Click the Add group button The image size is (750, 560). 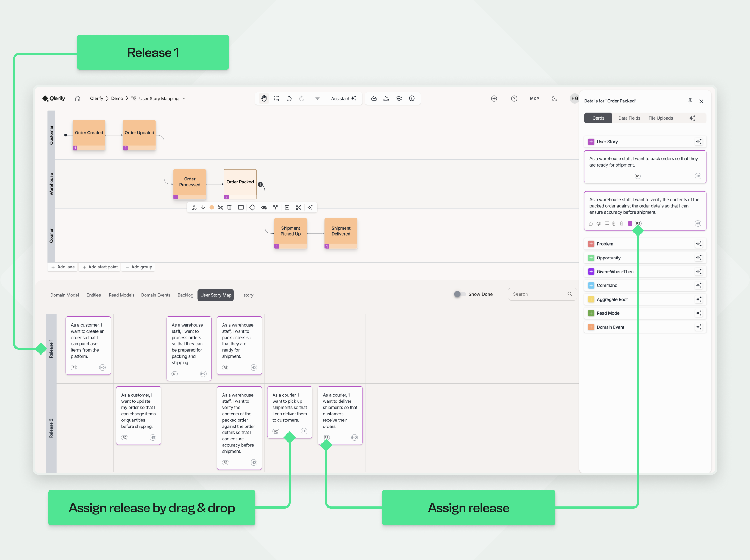pyautogui.click(x=139, y=267)
